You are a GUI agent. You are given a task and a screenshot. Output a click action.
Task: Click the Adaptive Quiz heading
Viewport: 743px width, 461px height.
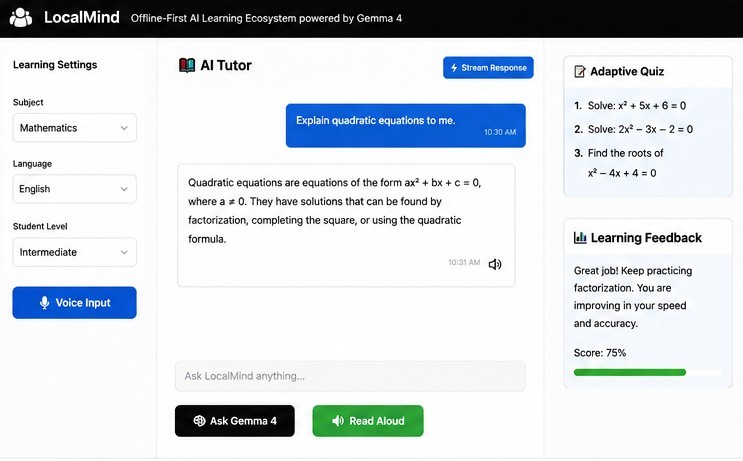627,72
